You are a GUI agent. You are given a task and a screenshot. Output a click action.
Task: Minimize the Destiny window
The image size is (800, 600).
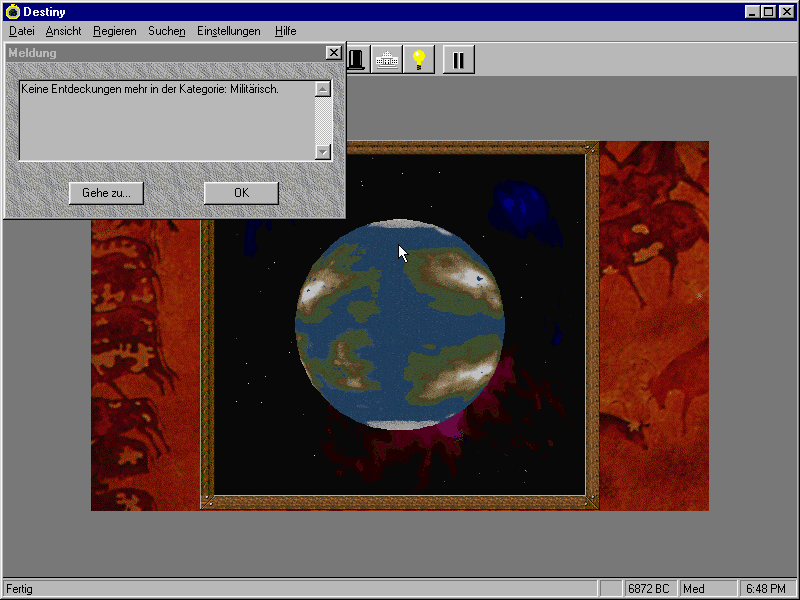(x=752, y=12)
